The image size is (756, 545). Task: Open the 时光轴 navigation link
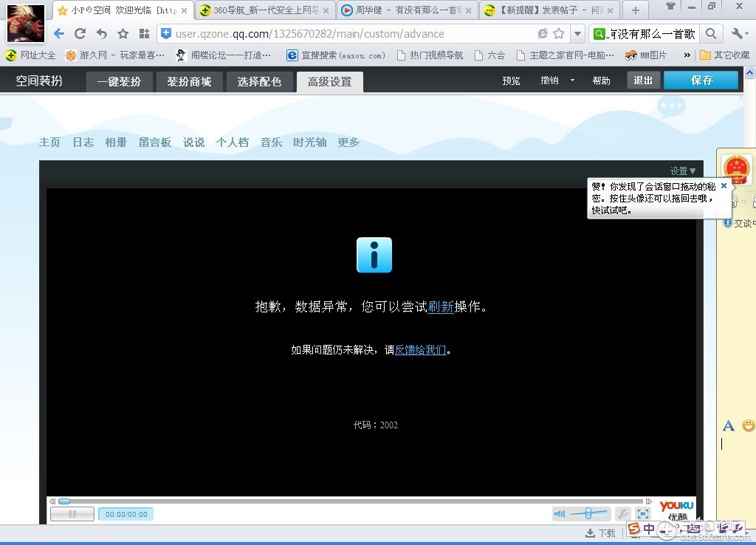pyautogui.click(x=310, y=143)
